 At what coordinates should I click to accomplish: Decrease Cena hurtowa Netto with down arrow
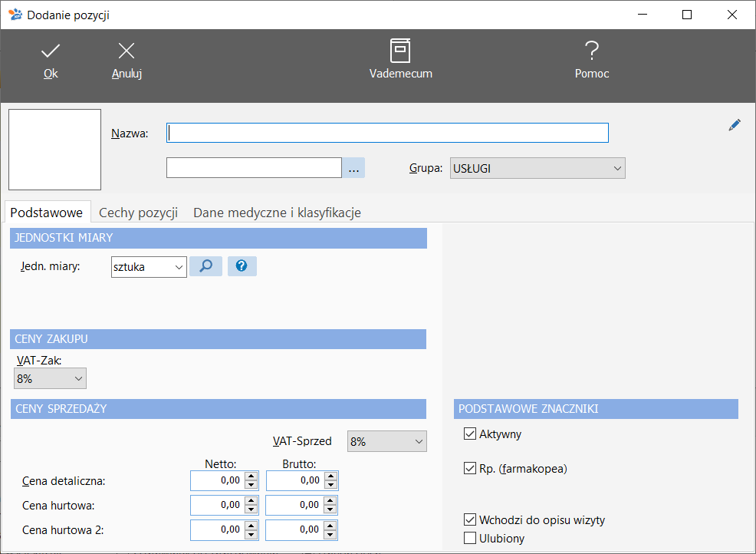point(251,509)
